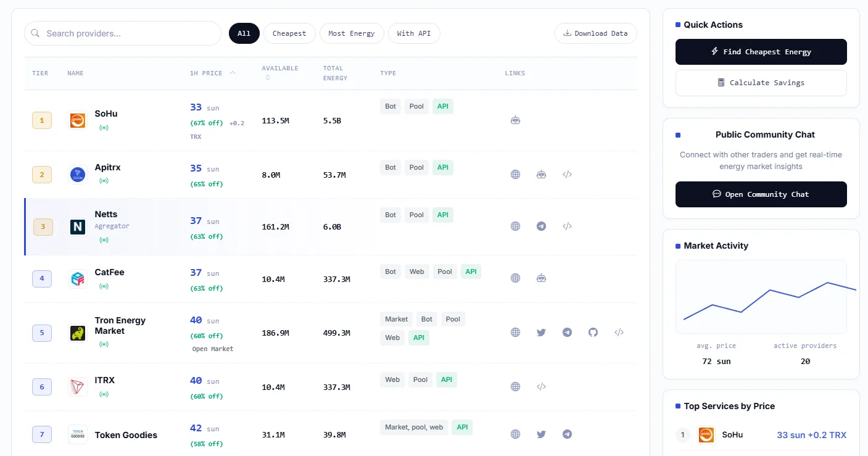Open Calculate Savings tool
The width and height of the screenshot is (868, 456).
coord(761,83)
